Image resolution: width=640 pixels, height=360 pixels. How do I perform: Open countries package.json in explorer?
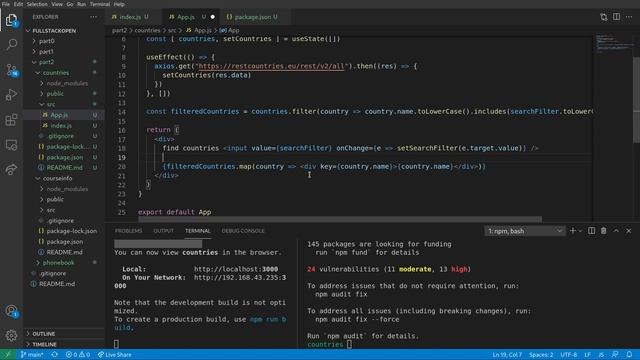tap(64, 157)
